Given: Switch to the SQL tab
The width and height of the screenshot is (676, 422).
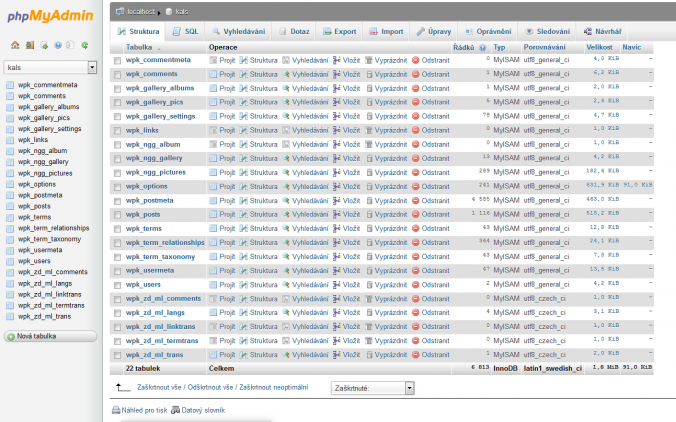Looking at the screenshot, I should 186,31.
